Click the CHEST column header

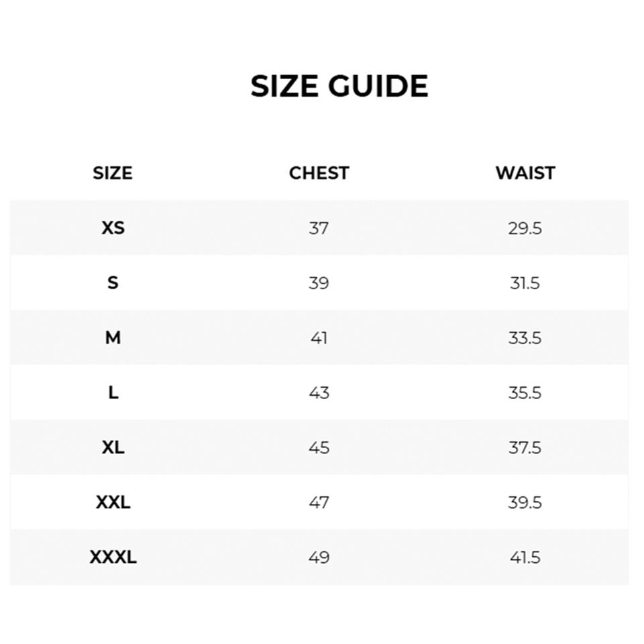point(319,173)
